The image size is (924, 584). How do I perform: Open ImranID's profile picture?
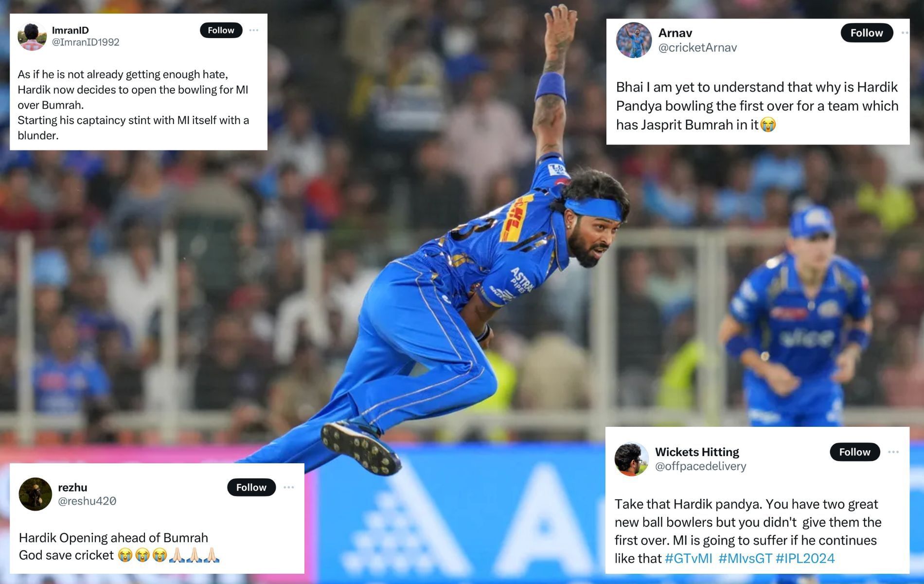point(32,36)
